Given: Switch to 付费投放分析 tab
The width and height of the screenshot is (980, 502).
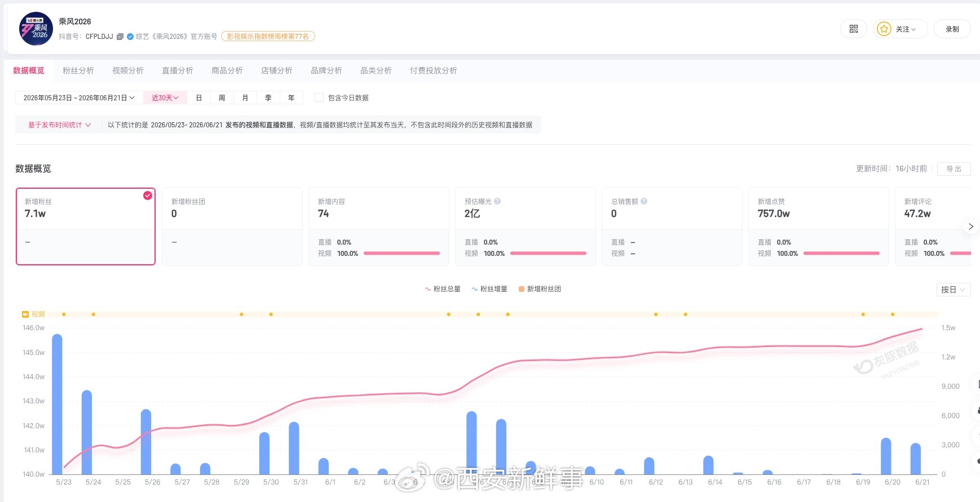Looking at the screenshot, I should (x=434, y=70).
